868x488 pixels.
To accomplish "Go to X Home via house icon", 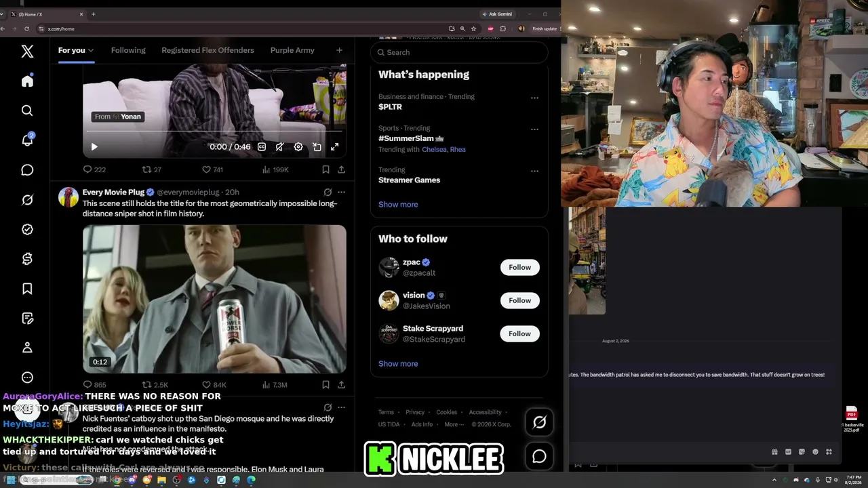I will click(27, 81).
